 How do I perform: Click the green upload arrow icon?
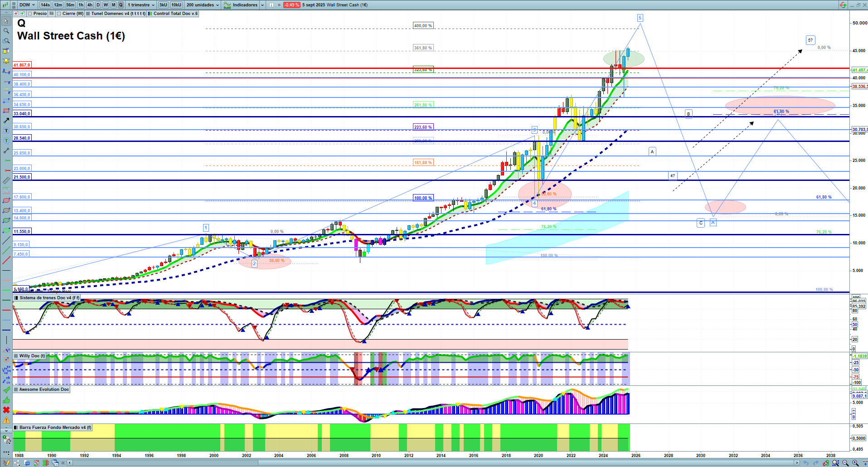click(22, 14)
